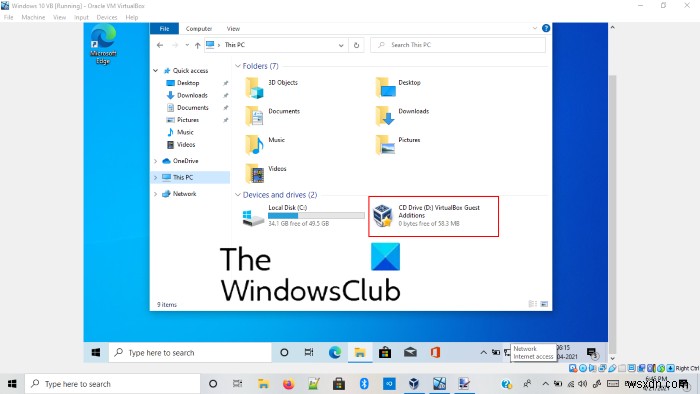Select Videos in navigation pane
Image resolution: width=700 pixels, height=394 pixels.
point(186,145)
